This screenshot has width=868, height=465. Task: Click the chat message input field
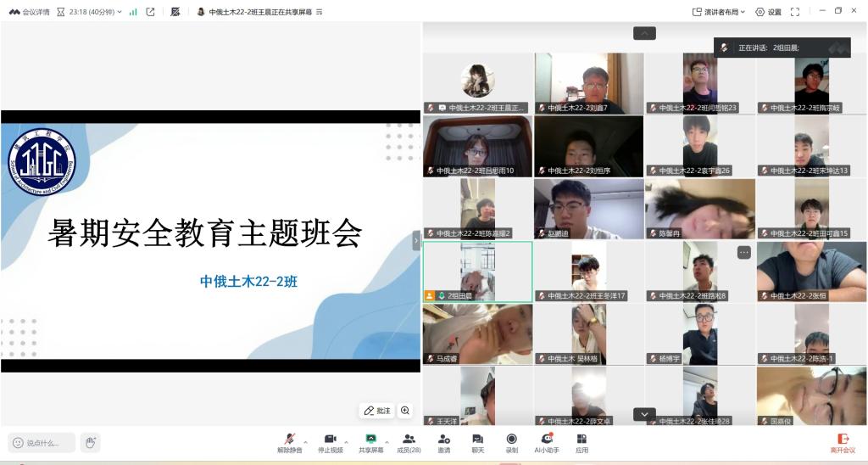click(x=42, y=442)
